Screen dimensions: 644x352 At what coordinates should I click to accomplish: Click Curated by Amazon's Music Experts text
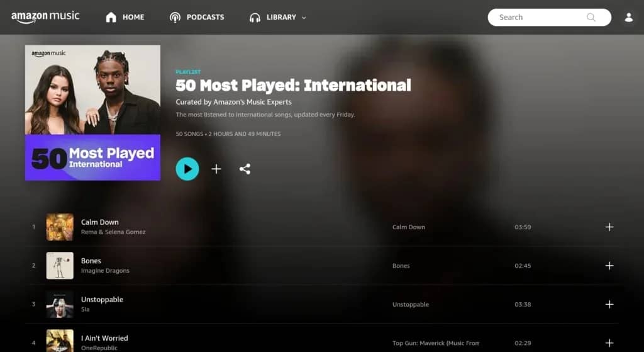[234, 102]
